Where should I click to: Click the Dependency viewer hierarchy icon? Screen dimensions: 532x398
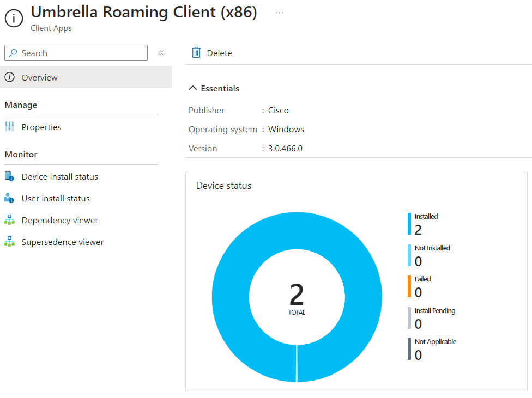[x=9, y=220]
